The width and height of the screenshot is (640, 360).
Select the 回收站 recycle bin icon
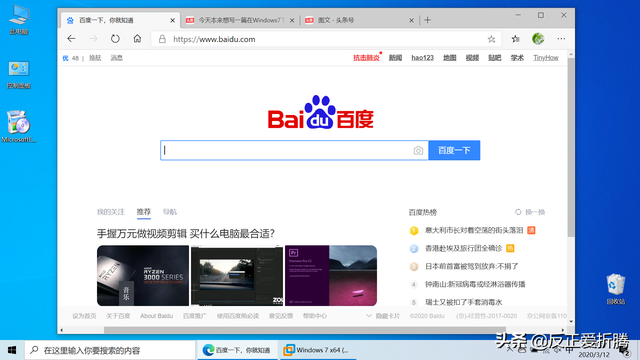point(616,289)
